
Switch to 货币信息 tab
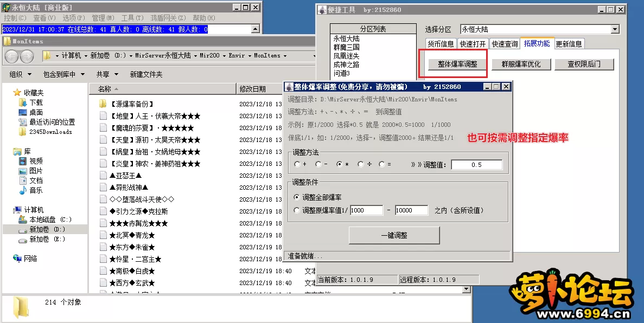click(441, 44)
